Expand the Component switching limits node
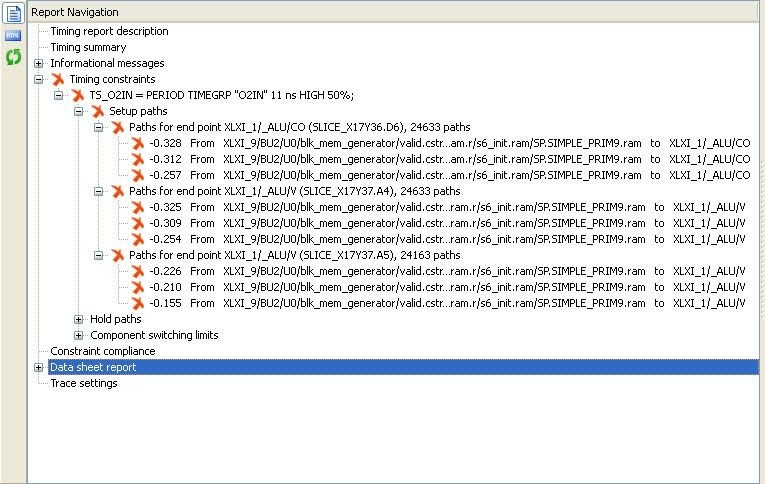Image resolution: width=765 pixels, height=484 pixels. [x=79, y=335]
